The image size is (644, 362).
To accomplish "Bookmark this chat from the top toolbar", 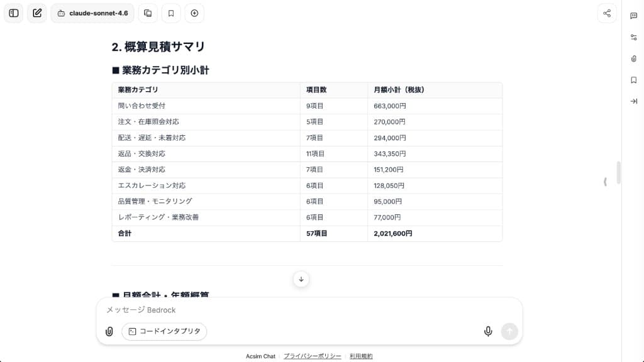I will 170,13.
